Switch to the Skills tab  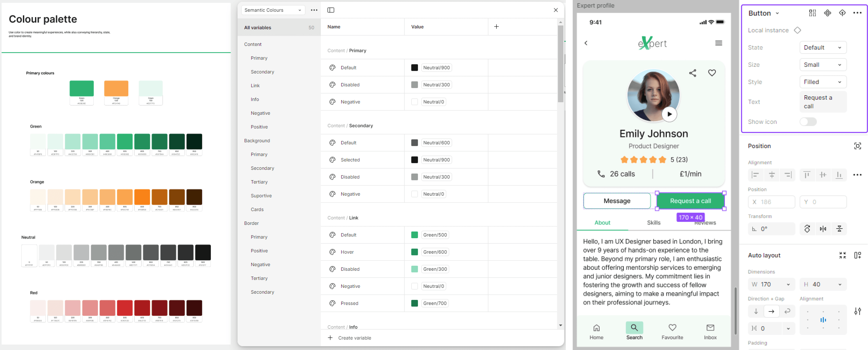(653, 223)
